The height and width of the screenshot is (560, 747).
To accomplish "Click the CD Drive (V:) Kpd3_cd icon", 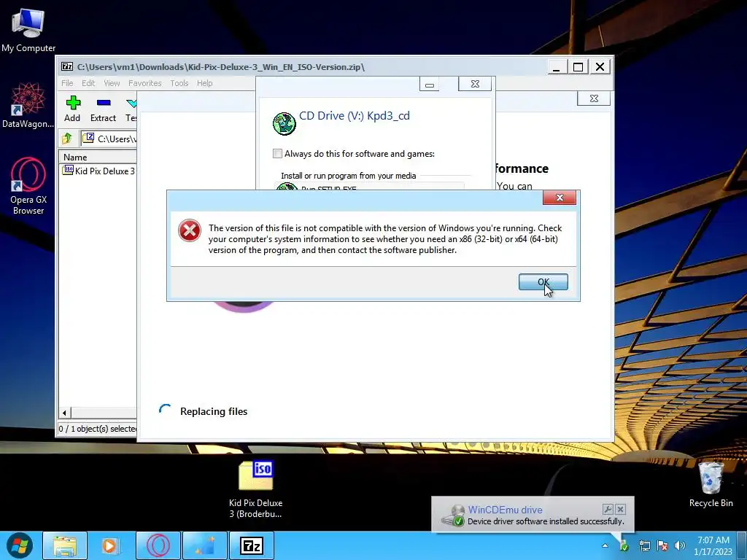I will [x=285, y=123].
